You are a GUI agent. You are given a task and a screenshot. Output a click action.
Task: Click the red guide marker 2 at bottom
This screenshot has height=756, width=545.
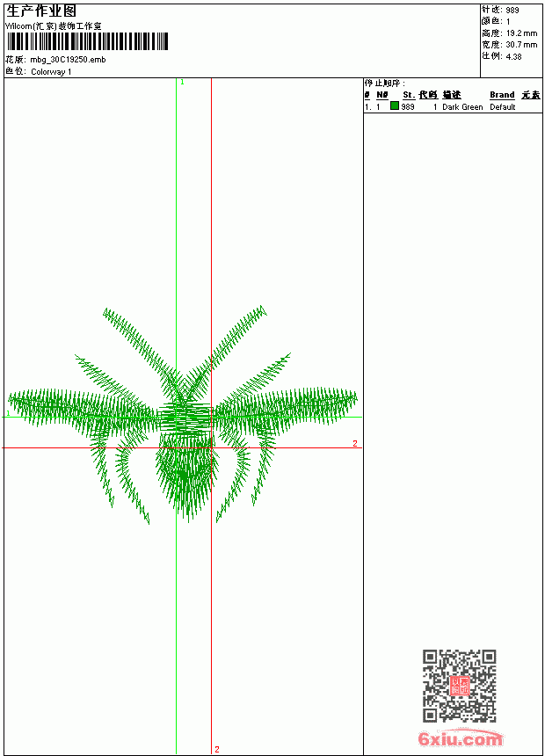pyautogui.click(x=217, y=749)
